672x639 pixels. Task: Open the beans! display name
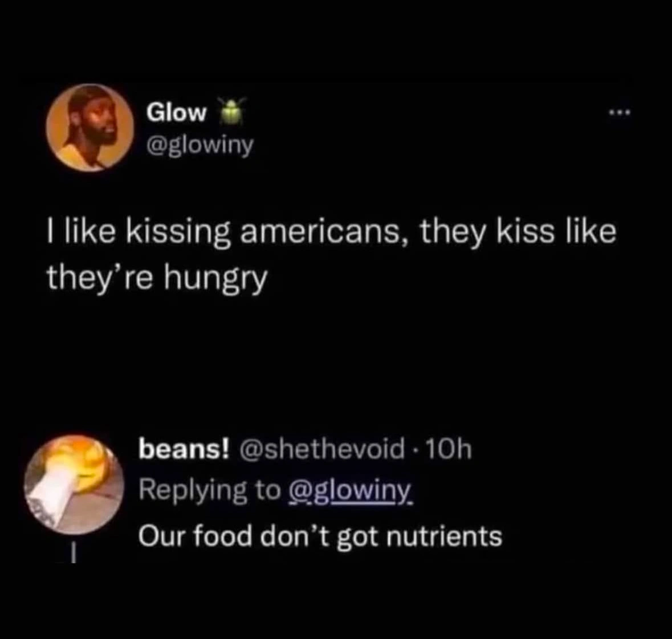pyautogui.click(x=185, y=450)
